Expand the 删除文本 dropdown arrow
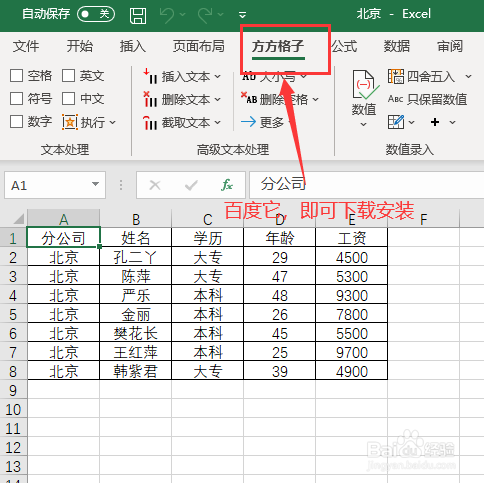Viewport: 484px width, 483px height. 218,99
